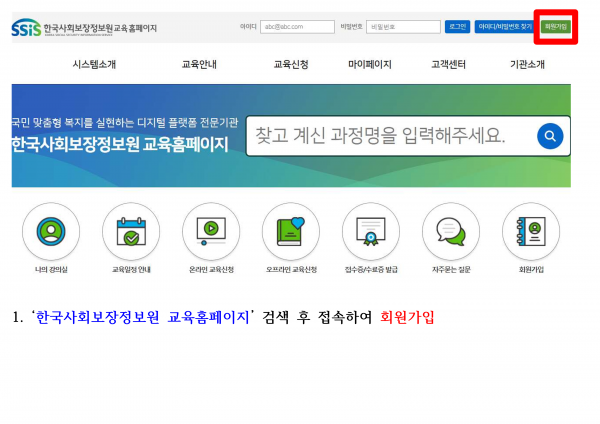Open the 접수증/수료증 발급 certificate icon
600x424 pixels.
click(371, 232)
